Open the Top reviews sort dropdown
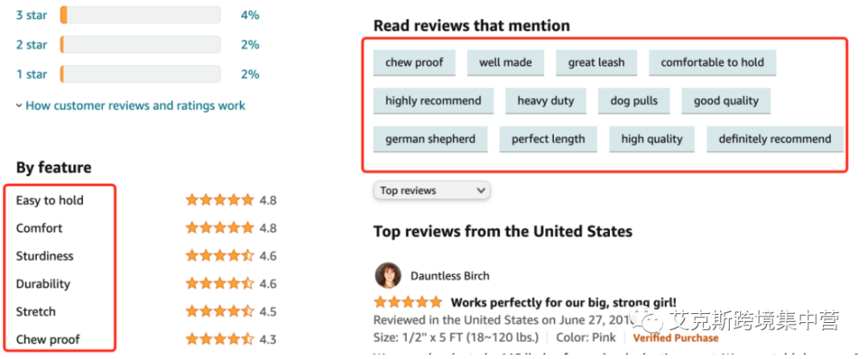Viewport: 868px width, 359px height. (432, 190)
